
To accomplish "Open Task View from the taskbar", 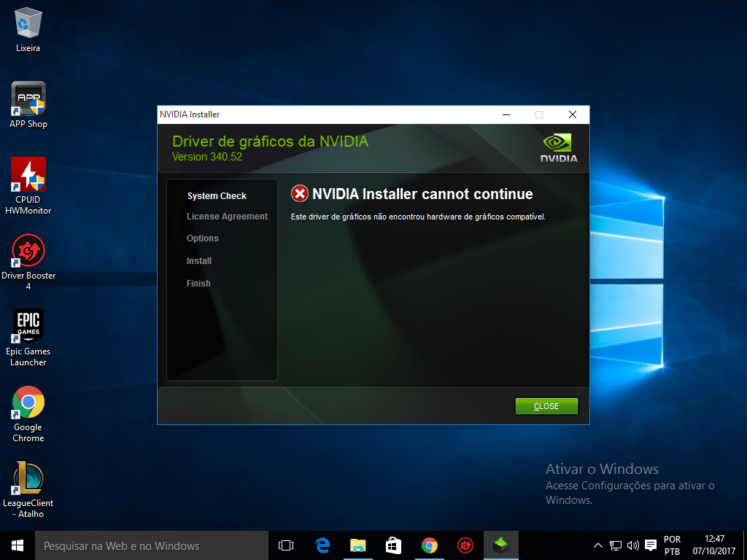I will click(286, 545).
